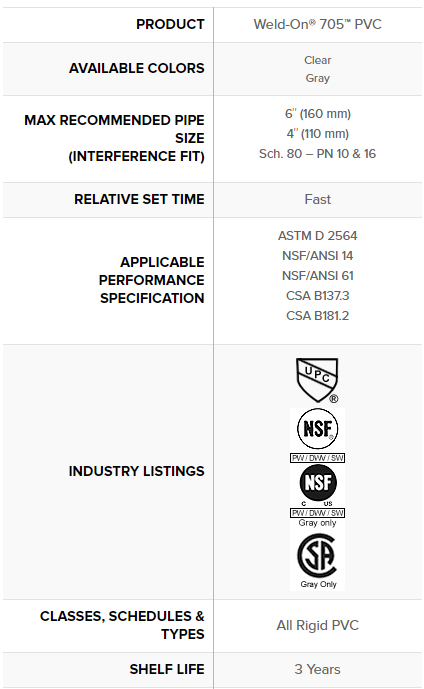Click the Gray color option
The image size is (424, 689).
(317, 78)
